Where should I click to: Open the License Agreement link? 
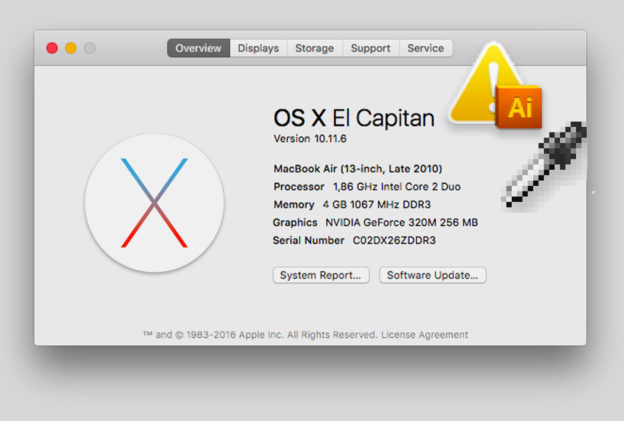tap(424, 335)
